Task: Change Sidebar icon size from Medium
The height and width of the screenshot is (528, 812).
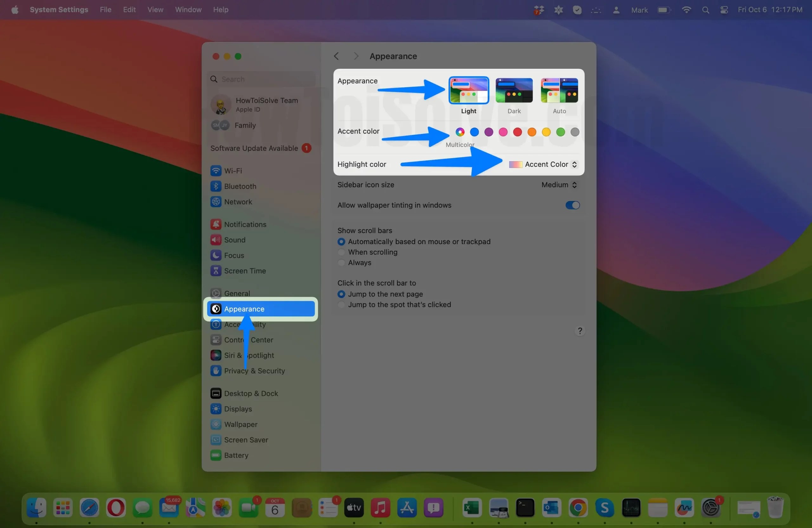Action: pos(559,185)
